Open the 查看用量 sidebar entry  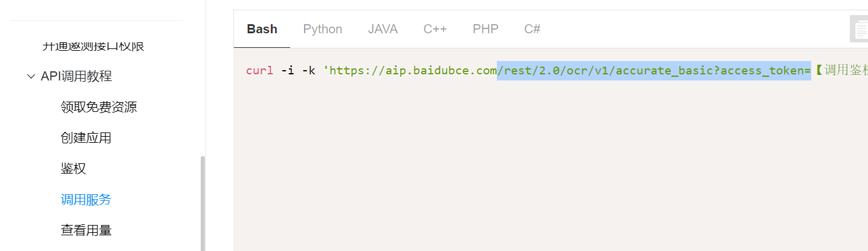(86, 230)
